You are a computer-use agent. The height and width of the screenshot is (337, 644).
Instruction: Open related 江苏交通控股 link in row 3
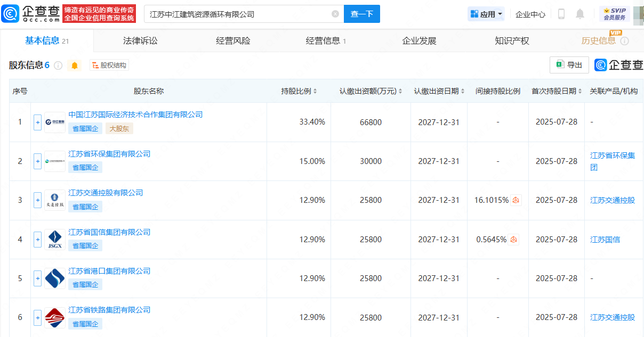coord(613,200)
